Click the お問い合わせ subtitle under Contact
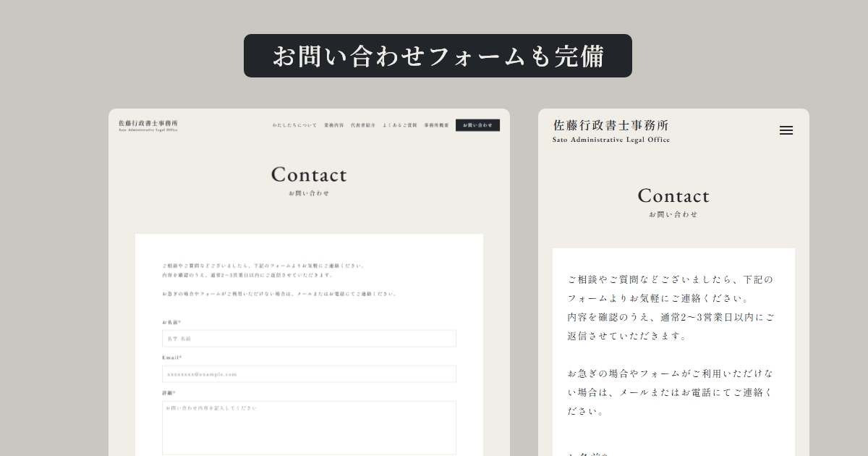 pos(309,194)
